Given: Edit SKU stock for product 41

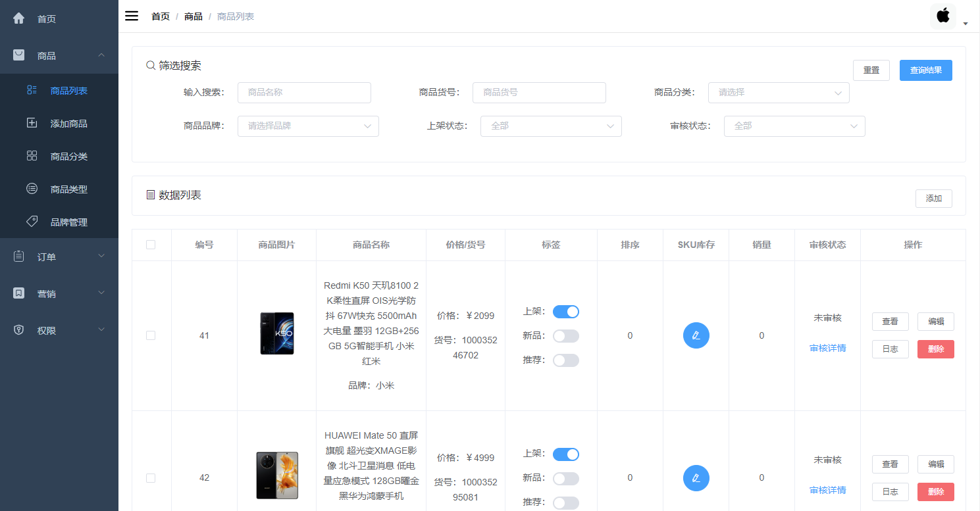Looking at the screenshot, I should click(696, 335).
